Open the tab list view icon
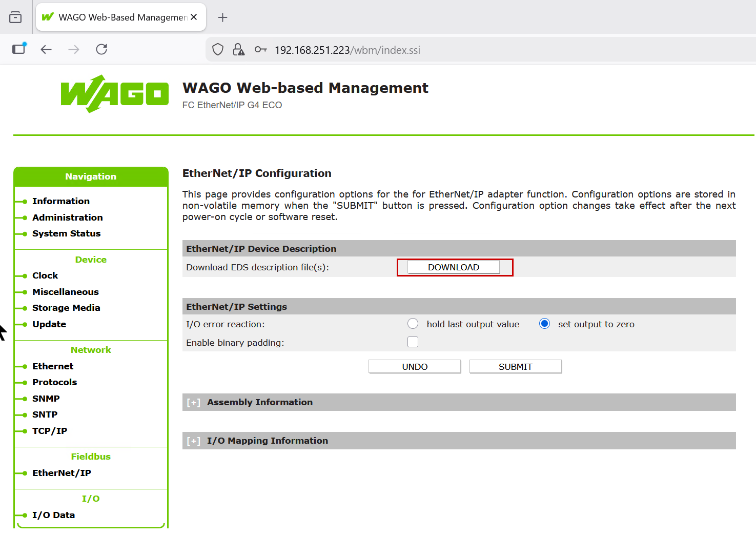The width and height of the screenshot is (756, 554). [x=15, y=17]
